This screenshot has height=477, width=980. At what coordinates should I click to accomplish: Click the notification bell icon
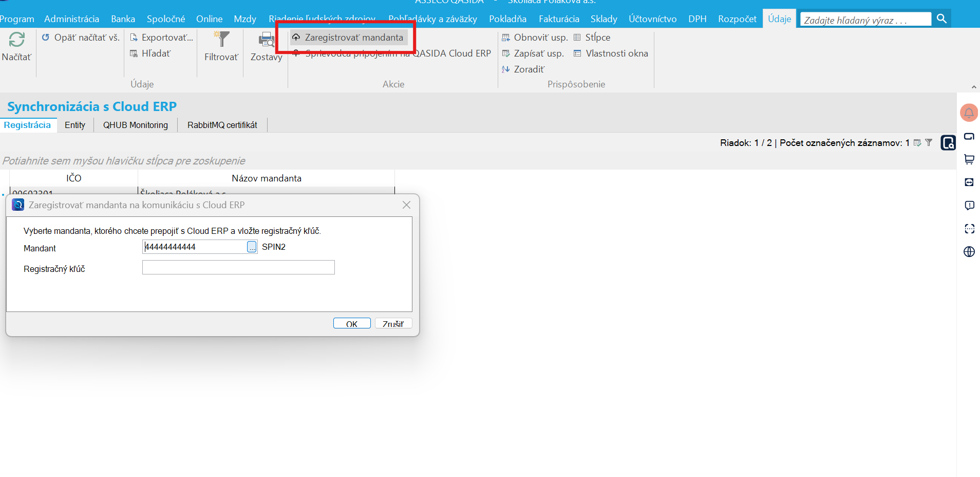(969, 113)
